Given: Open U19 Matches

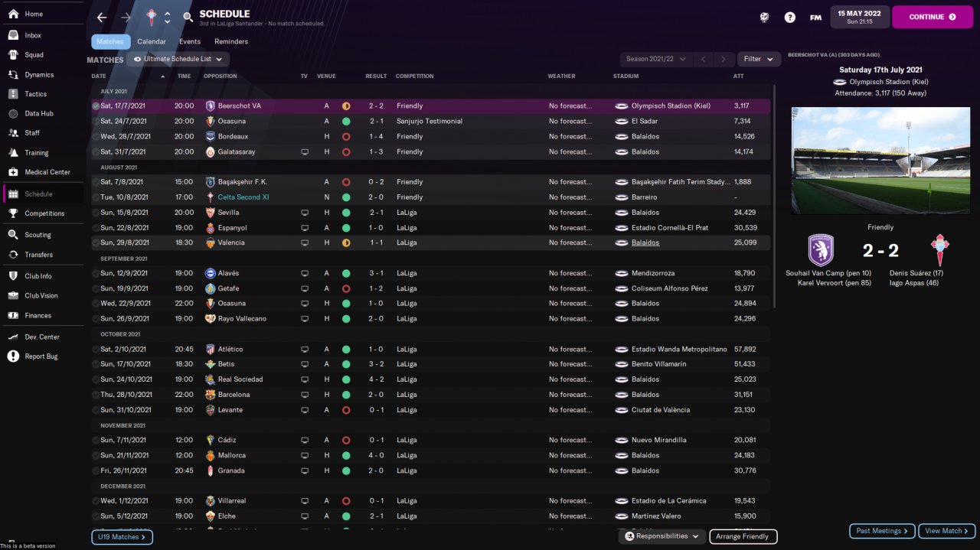Looking at the screenshot, I should click(122, 537).
